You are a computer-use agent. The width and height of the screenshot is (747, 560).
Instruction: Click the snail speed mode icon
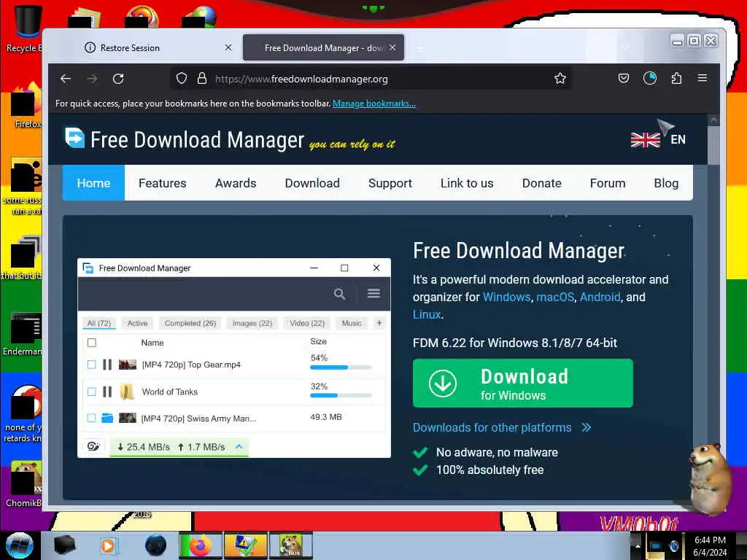click(x=93, y=446)
